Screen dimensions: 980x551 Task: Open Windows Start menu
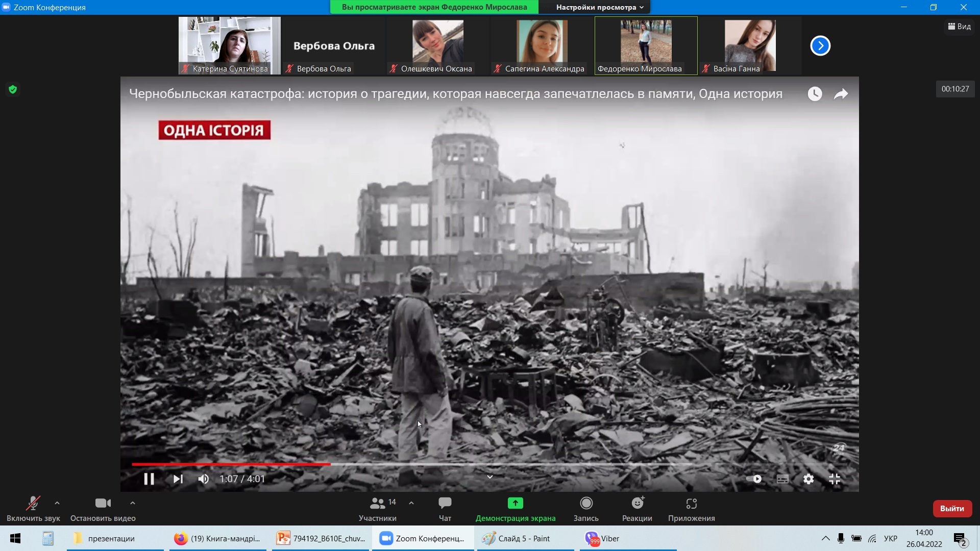15,538
